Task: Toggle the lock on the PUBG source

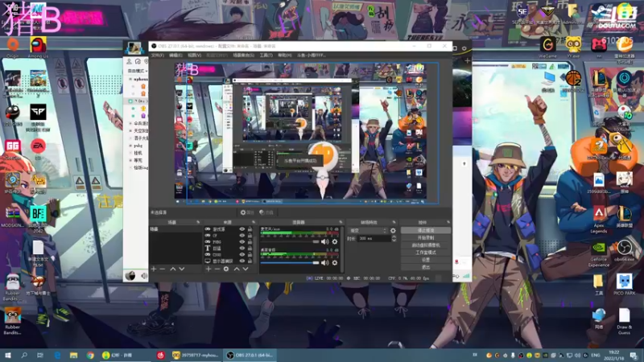Action: click(x=250, y=242)
